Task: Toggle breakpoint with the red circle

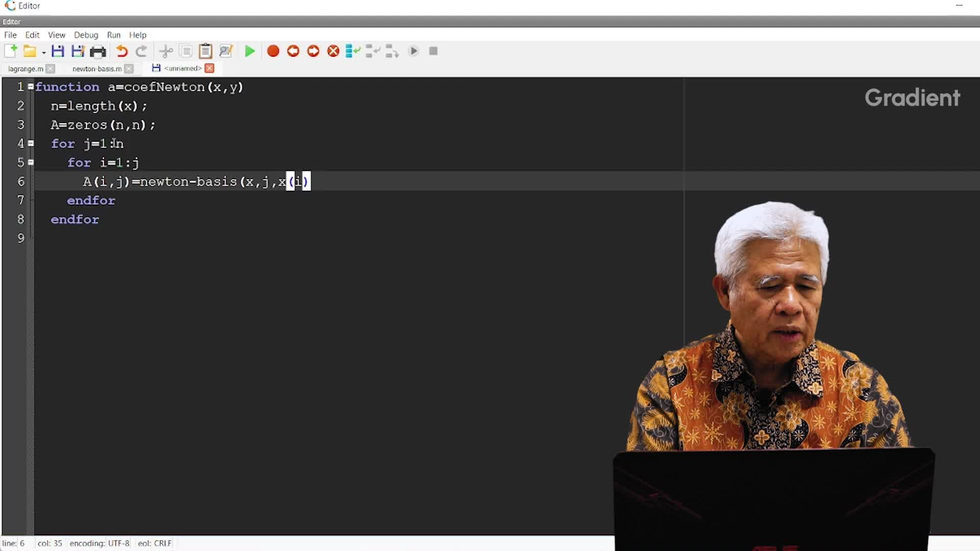Action: pyautogui.click(x=273, y=51)
